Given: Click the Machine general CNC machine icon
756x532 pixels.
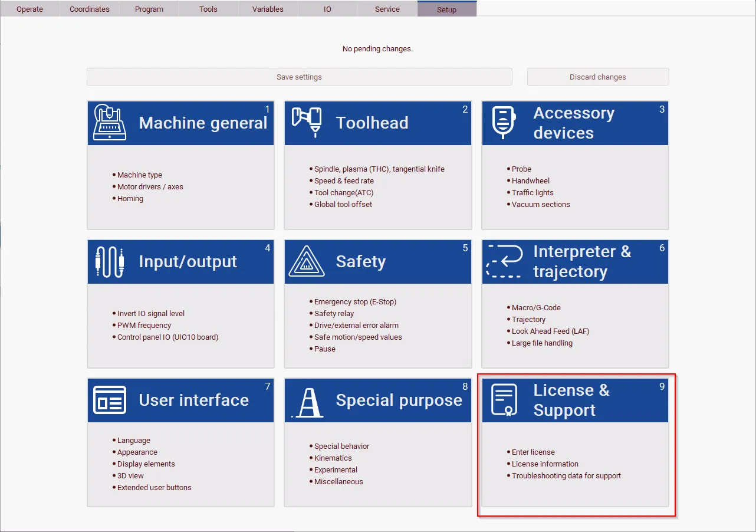Looking at the screenshot, I should click(x=110, y=123).
